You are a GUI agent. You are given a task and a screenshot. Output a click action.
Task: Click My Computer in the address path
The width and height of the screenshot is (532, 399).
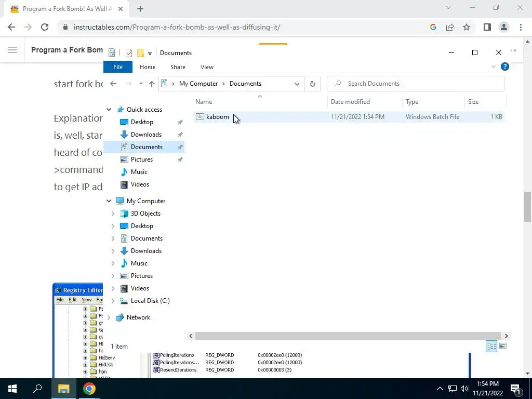(x=198, y=84)
